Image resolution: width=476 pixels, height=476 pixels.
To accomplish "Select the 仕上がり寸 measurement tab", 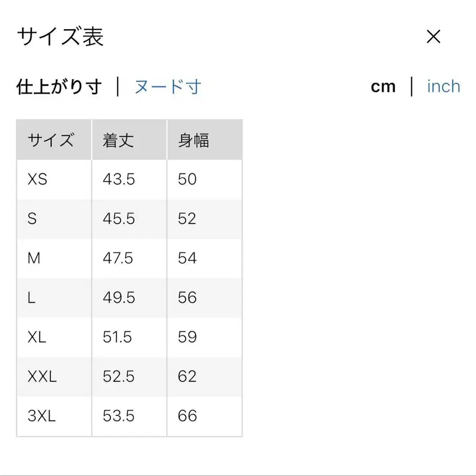I will coord(59,86).
